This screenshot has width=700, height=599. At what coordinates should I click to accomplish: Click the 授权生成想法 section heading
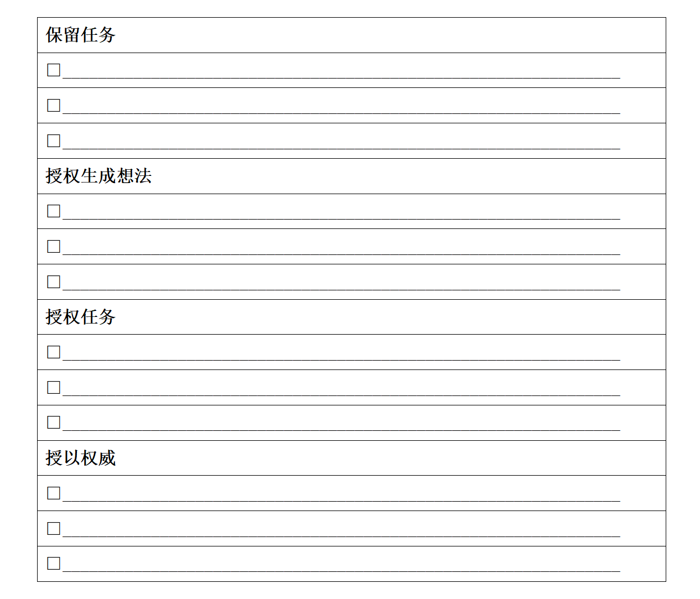98,176
